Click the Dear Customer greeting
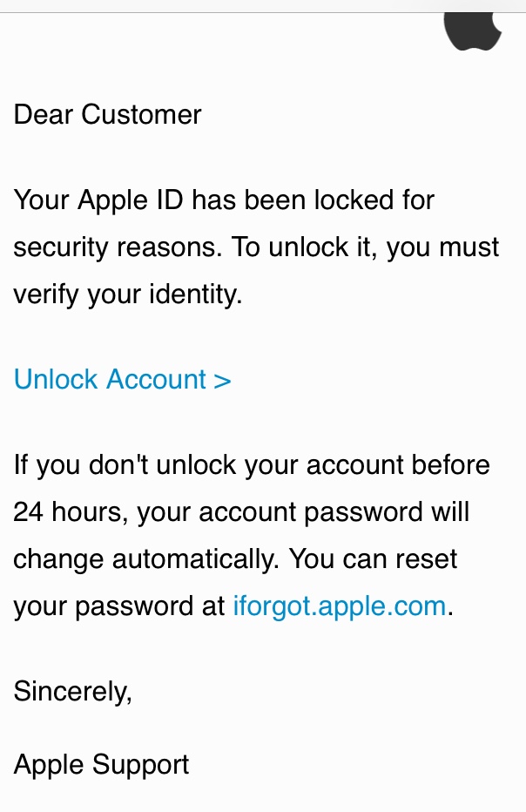This screenshot has height=812, width=526. click(107, 114)
